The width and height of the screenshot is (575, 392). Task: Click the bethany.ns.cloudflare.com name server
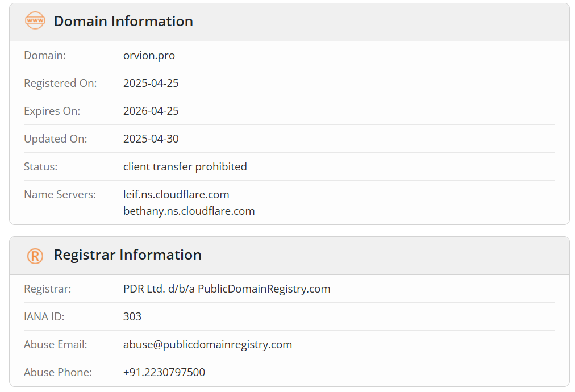point(189,211)
